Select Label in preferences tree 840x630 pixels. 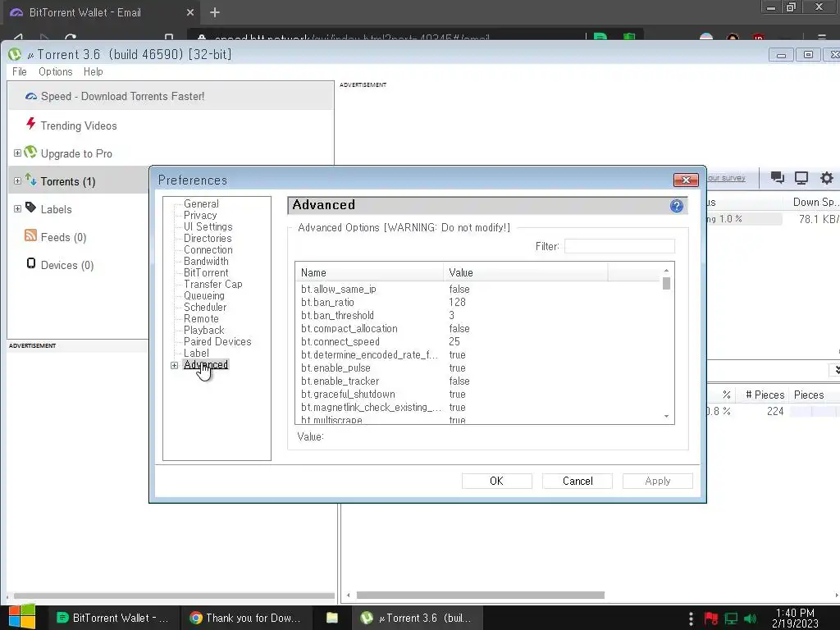pyautogui.click(x=196, y=353)
